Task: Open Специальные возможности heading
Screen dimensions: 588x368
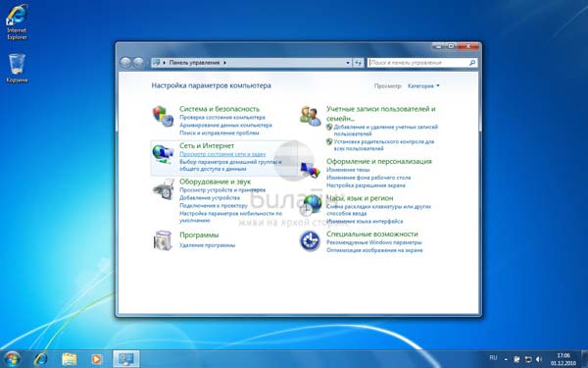Action: point(371,234)
